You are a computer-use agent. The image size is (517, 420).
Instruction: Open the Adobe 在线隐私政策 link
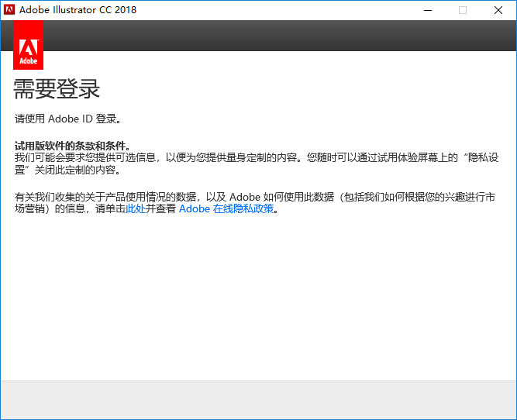226,208
